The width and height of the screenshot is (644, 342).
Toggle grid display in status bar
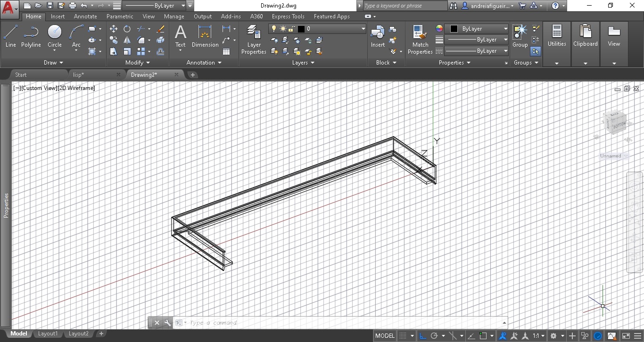[x=403, y=336]
